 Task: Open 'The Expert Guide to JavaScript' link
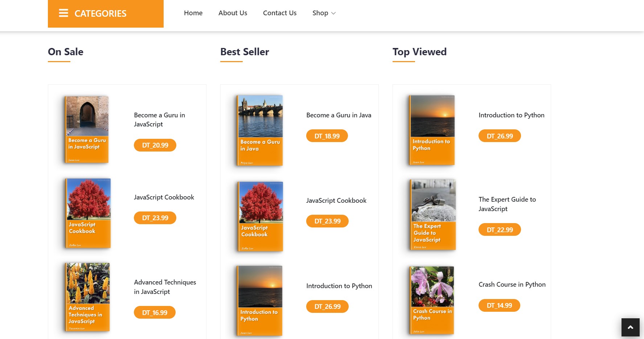[507, 204]
